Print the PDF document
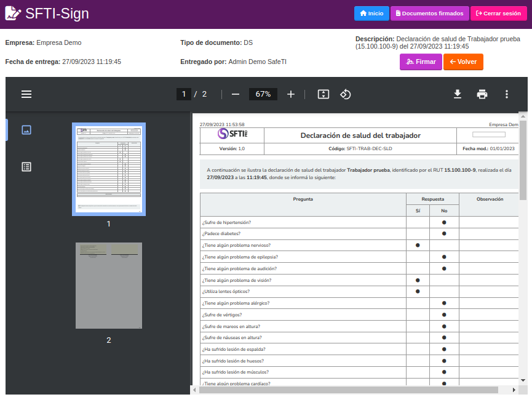The width and height of the screenshot is (532, 397). 482,94
